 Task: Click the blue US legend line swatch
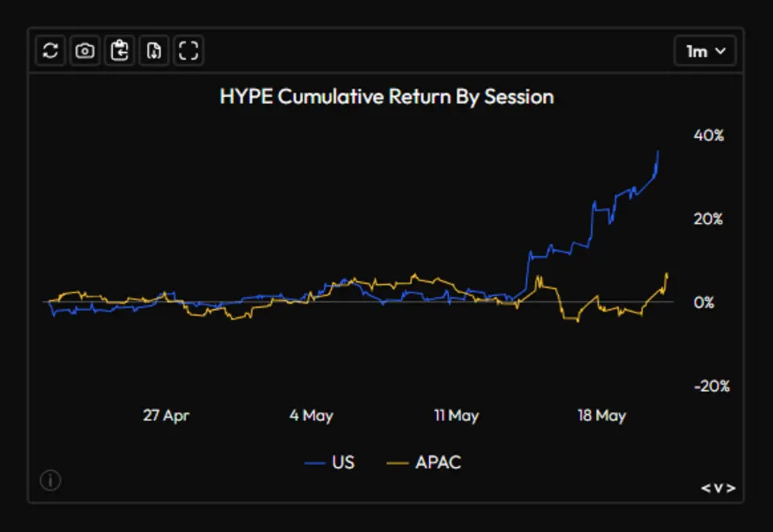(314, 464)
